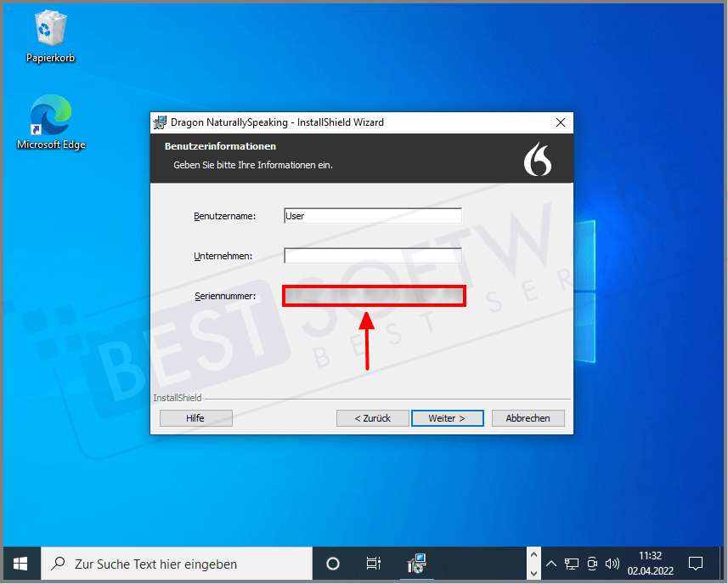Click the Dragon flame logo in the header
The image size is (728, 584).
coord(539,158)
